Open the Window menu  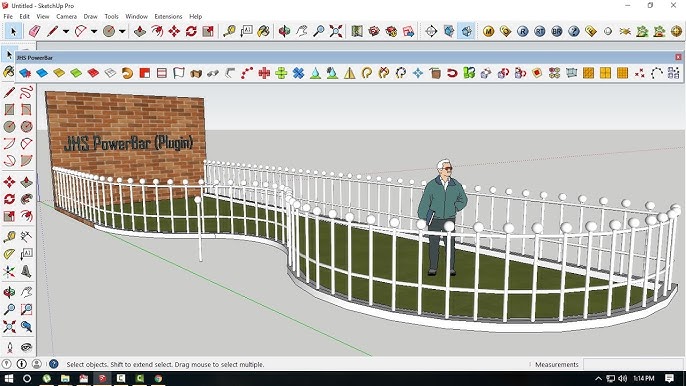click(x=136, y=16)
